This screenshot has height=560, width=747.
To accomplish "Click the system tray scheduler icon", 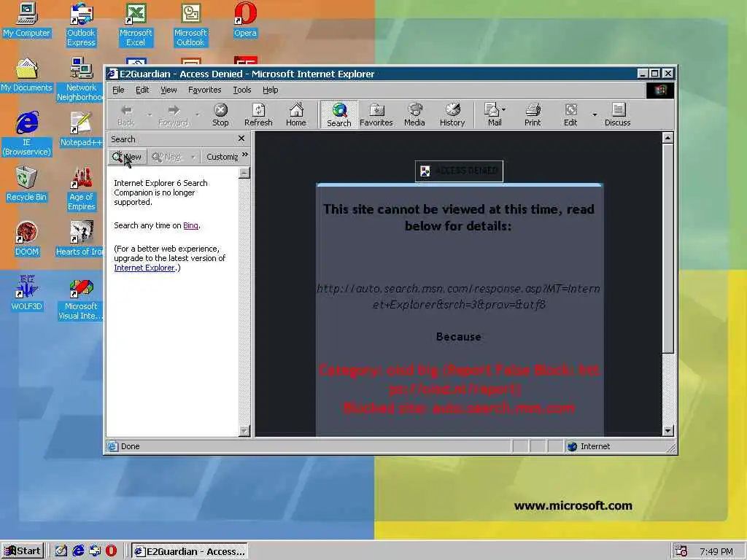I will (681, 551).
